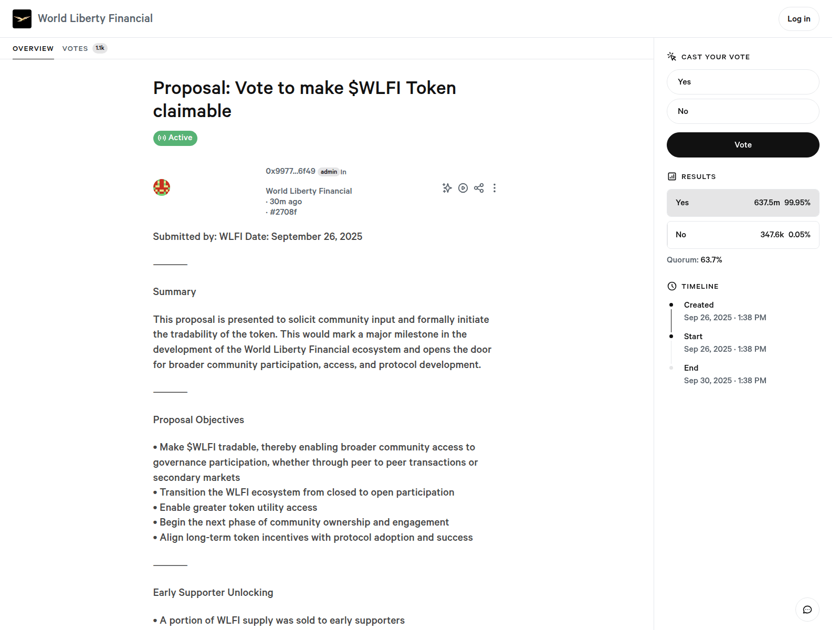The height and width of the screenshot is (630, 840).
Task: Open the chat bubble support icon
Action: pyautogui.click(x=807, y=610)
